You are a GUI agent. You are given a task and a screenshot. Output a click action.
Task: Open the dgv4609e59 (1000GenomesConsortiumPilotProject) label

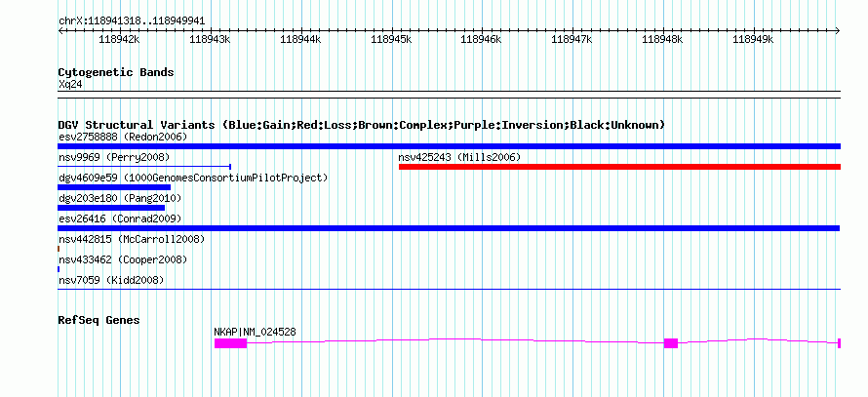193,178
